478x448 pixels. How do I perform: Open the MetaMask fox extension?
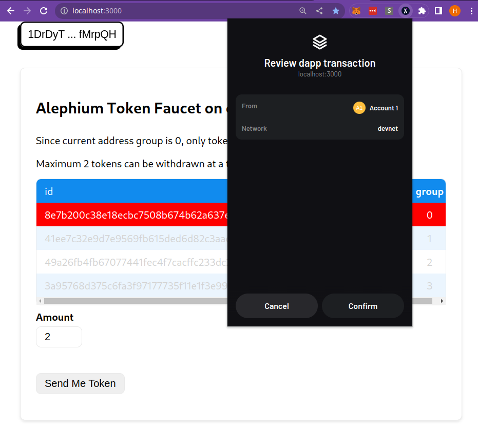point(356,11)
